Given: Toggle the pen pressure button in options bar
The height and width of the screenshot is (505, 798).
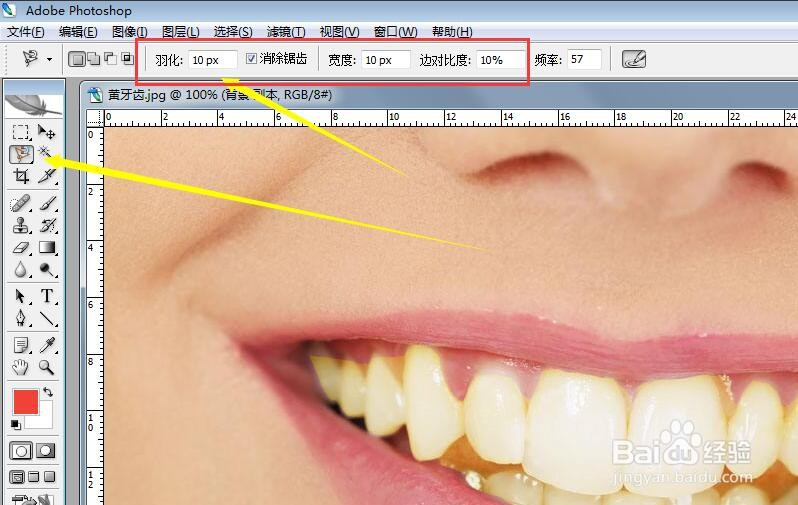Looking at the screenshot, I should (x=634, y=60).
